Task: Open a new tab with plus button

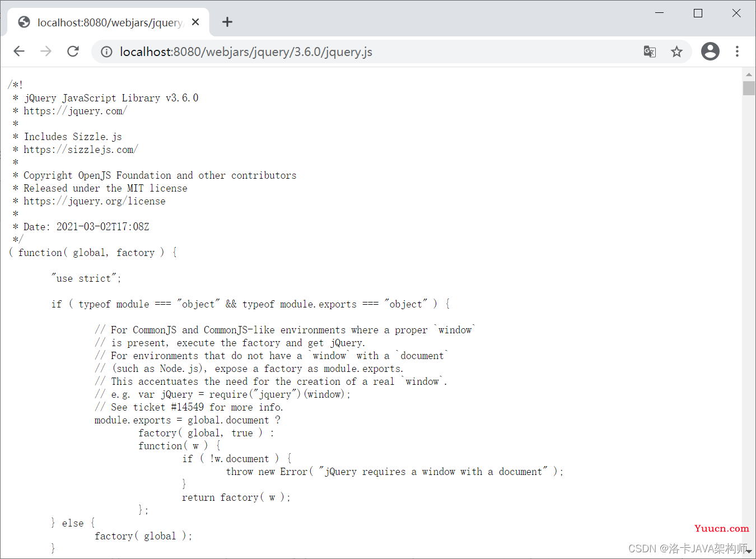Action: [x=227, y=22]
